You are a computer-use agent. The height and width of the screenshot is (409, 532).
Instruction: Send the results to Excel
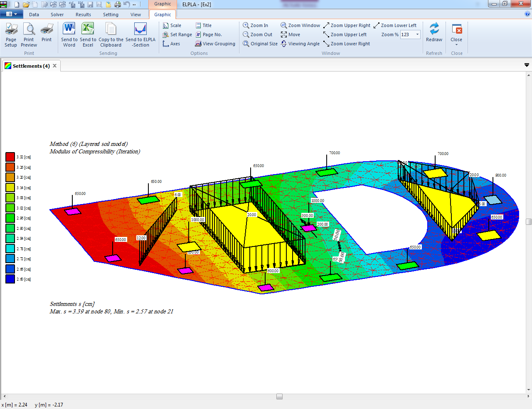(x=88, y=34)
